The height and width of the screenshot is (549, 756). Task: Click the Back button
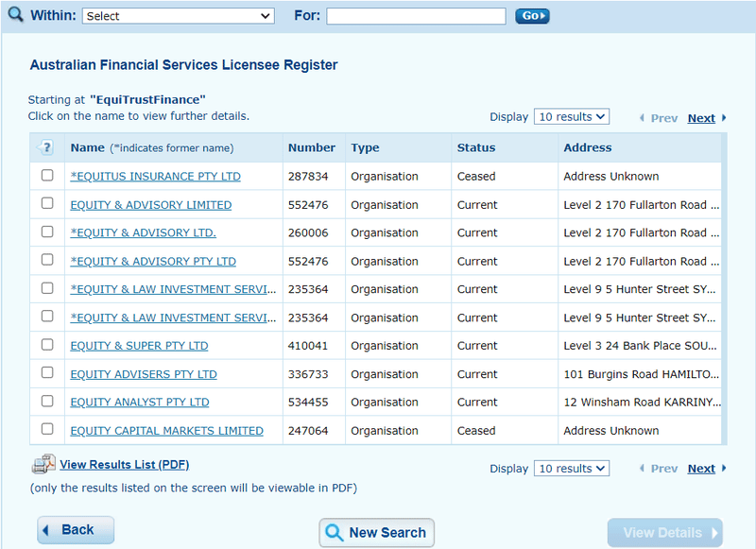(x=76, y=530)
